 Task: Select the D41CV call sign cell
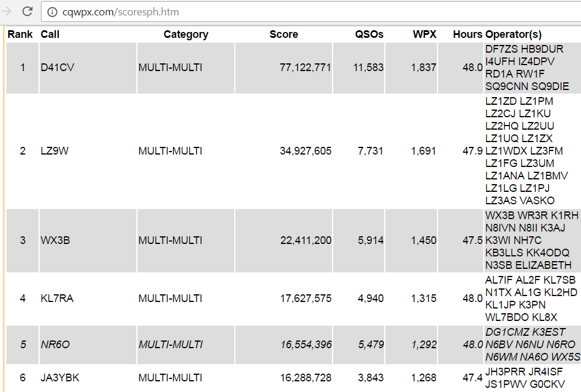[58, 68]
